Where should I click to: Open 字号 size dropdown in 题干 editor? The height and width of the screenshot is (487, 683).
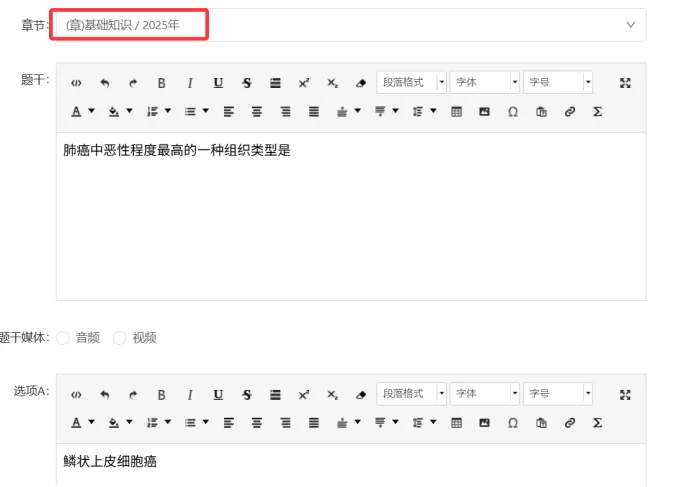coord(558,82)
